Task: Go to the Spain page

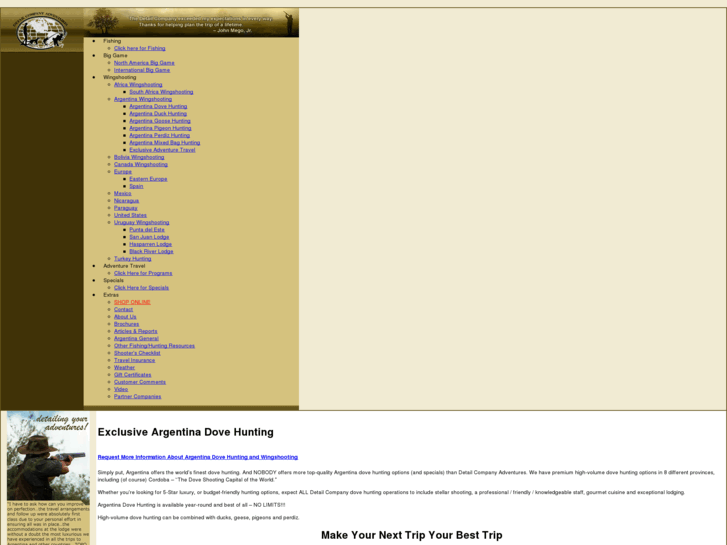Action: pos(136,186)
